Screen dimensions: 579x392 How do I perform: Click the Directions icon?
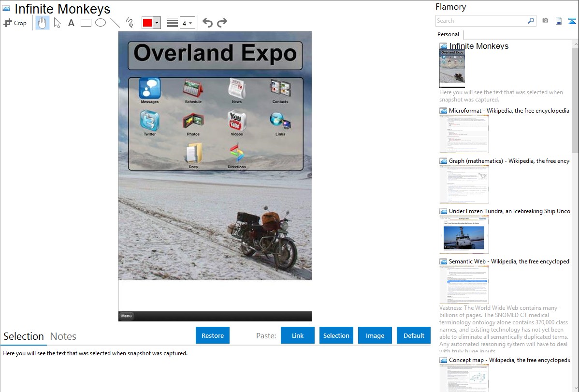(x=237, y=153)
